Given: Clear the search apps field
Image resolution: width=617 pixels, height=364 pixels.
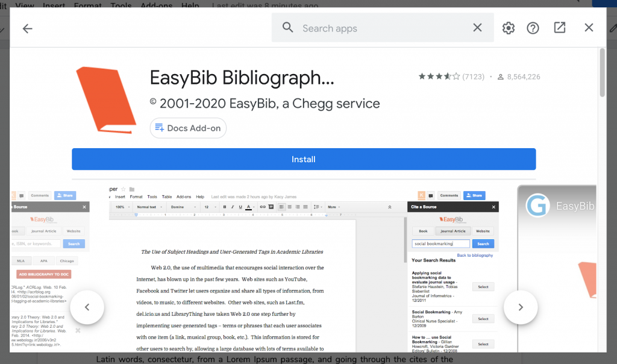Looking at the screenshot, I should 477,28.
